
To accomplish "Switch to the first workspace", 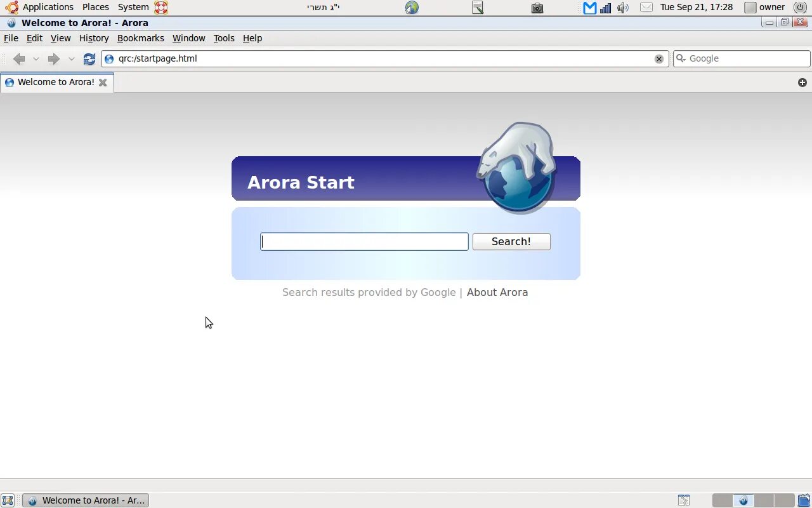I will 723,500.
